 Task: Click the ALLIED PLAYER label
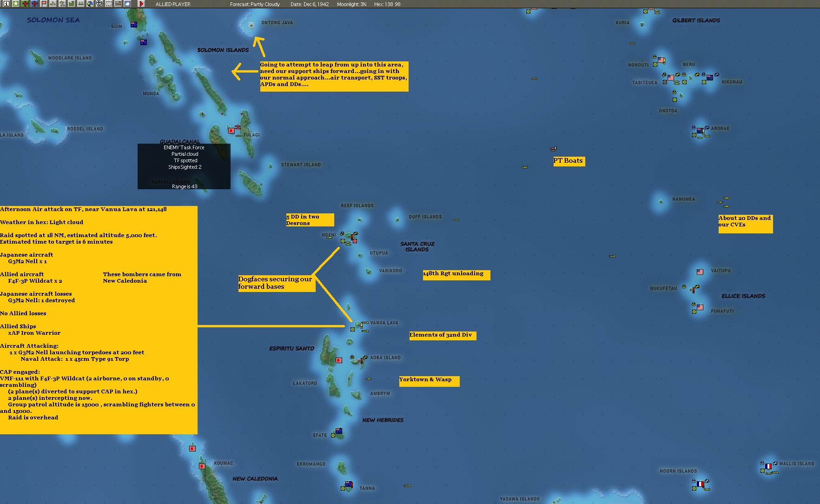click(x=173, y=4)
